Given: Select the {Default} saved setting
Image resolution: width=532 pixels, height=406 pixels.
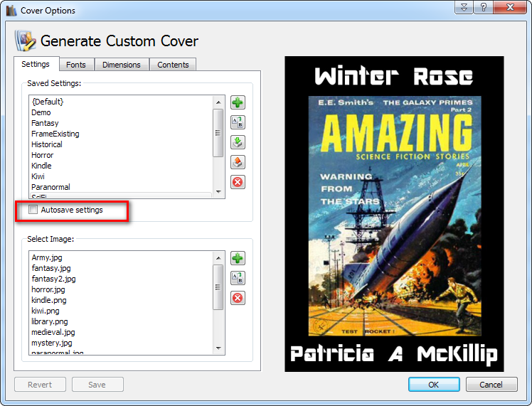Looking at the screenshot, I should point(121,102).
